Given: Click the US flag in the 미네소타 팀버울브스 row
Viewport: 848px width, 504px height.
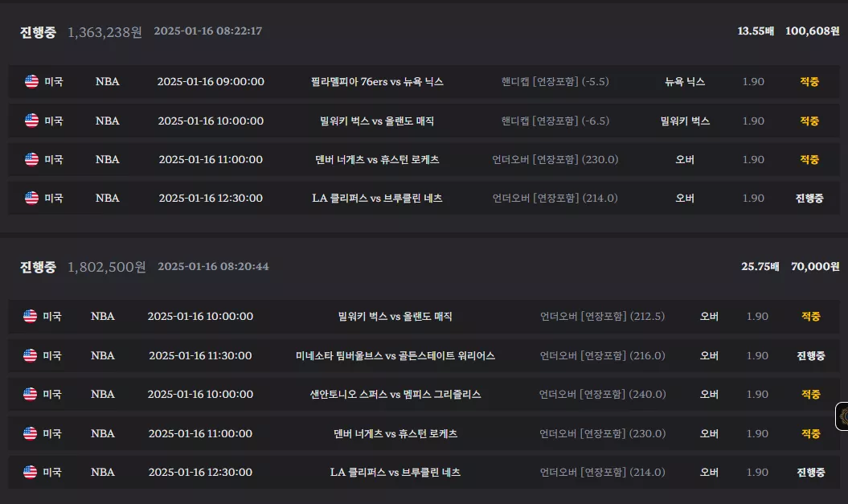Looking at the screenshot, I should click(31, 355).
